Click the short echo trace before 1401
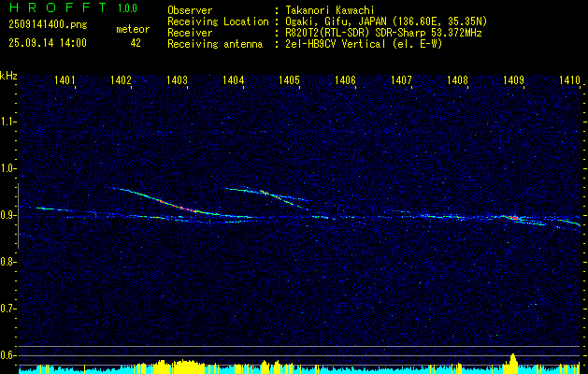The width and height of the screenshot is (588, 374). [50, 209]
